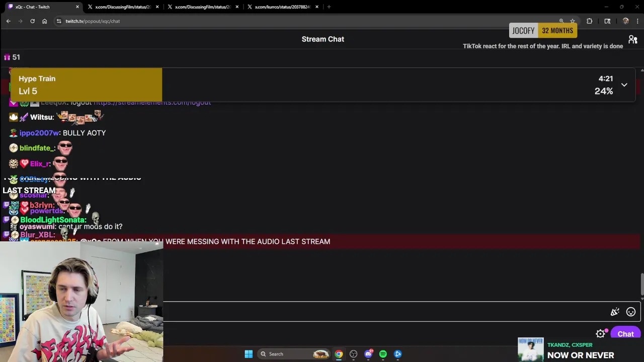Open the chat community users icon
The height and width of the screenshot is (362, 644).
click(x=632, y=39)
